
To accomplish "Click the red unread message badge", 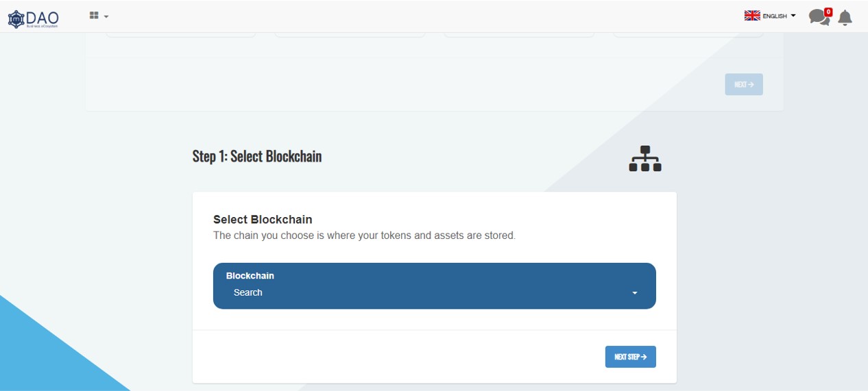I will pos(828,12).
